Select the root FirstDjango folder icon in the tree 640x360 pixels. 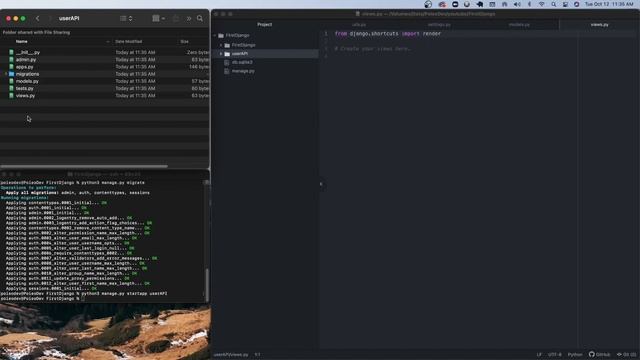click(x=221, y=36)
